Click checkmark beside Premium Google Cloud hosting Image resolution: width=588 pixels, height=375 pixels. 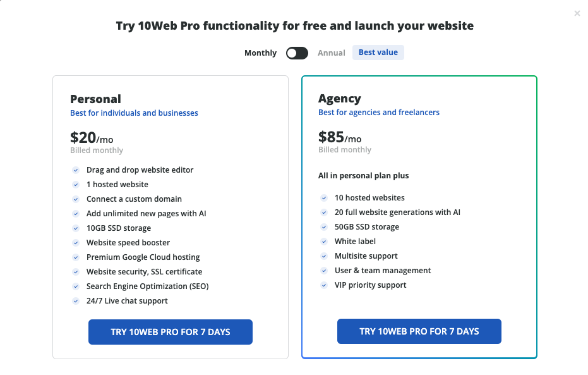(76, 257)
